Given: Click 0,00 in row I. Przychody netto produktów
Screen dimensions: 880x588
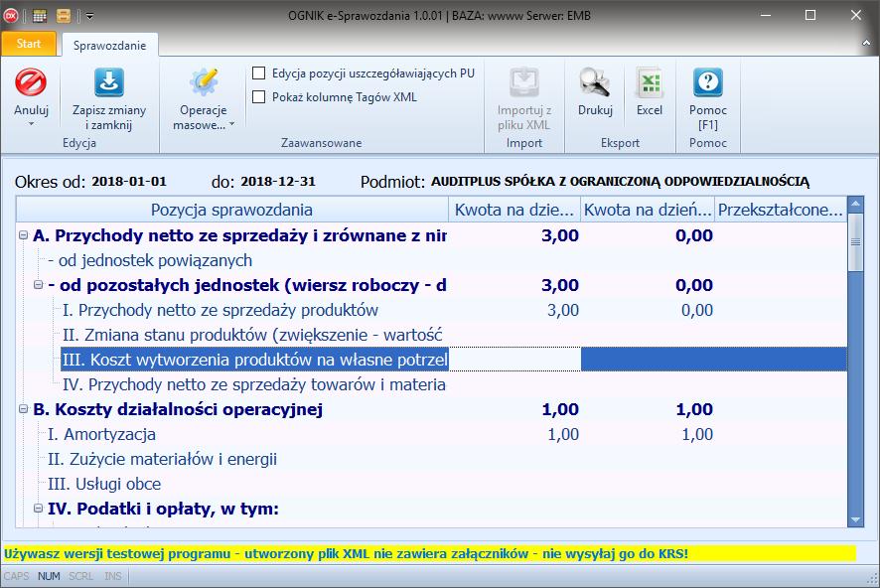Looking at the screenshot, I should [697, 310].
